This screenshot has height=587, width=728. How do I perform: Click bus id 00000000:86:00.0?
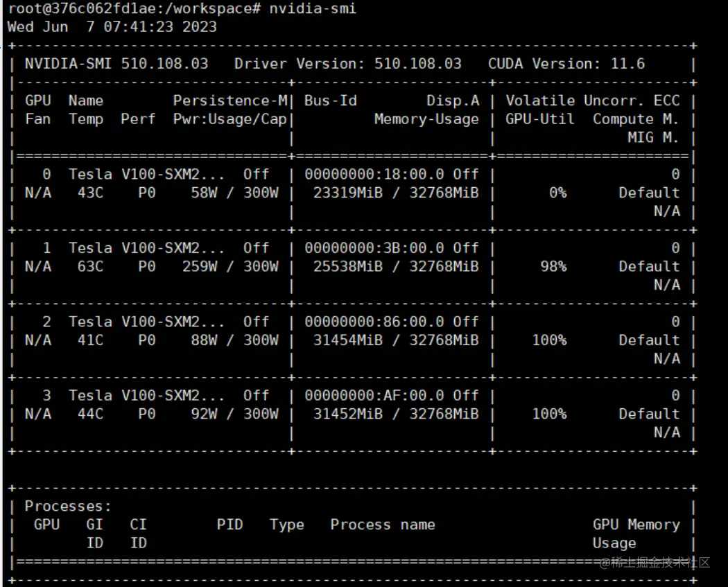point(374,322)
